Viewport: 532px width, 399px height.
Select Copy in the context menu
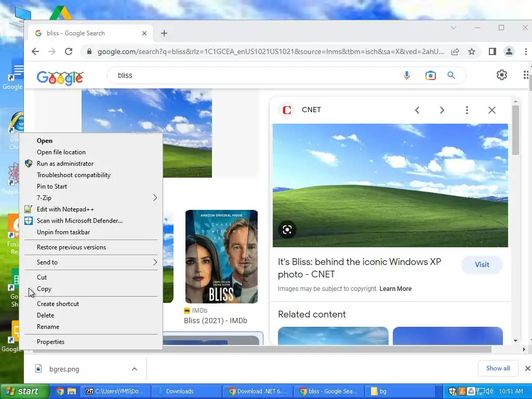91,289
